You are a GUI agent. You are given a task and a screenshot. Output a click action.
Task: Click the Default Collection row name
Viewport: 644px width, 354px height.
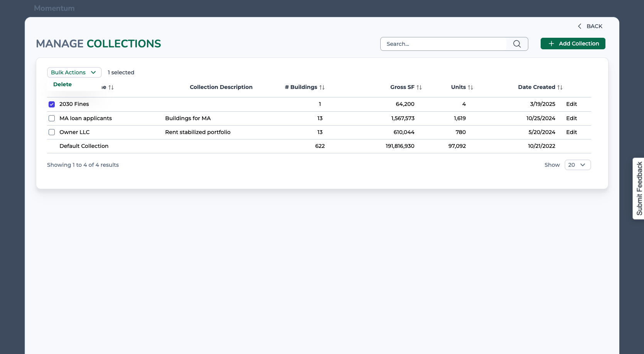(x=84, y=146)
